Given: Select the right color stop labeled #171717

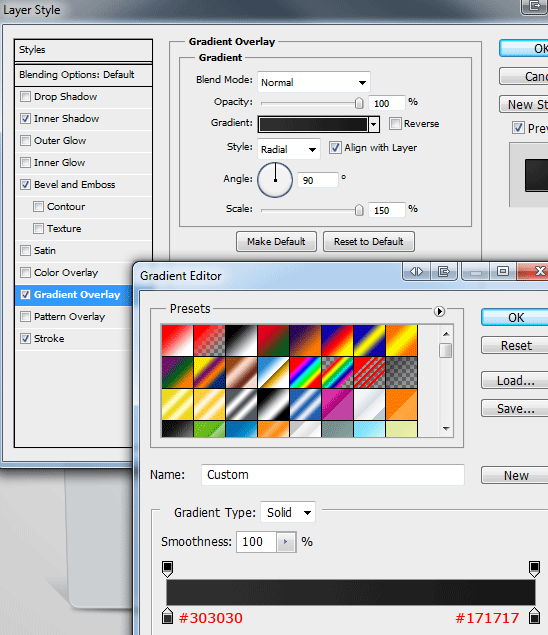Looking at the screenshot, I should pyautogui.click(x=534, y=616).
